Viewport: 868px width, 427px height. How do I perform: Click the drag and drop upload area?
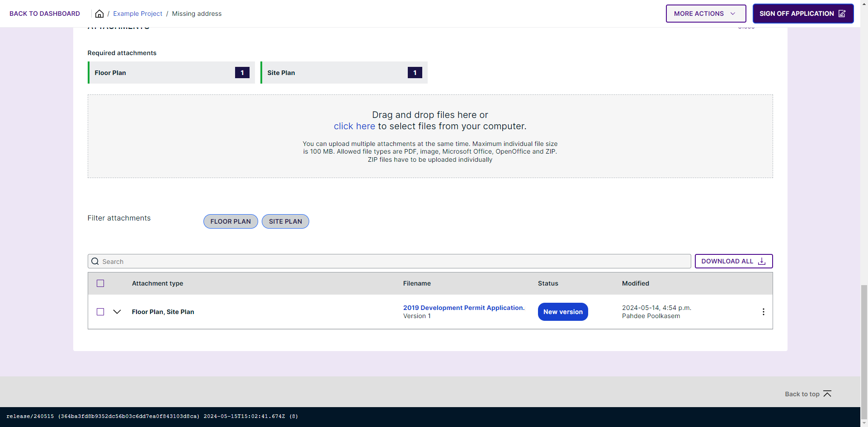coord(430,136)
